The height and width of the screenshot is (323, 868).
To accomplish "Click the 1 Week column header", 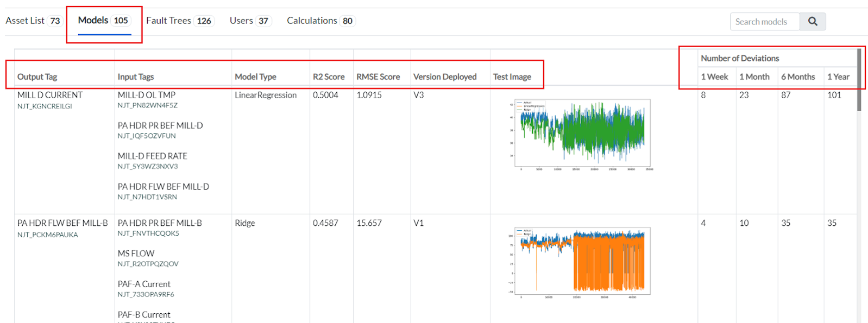I will pyautogui.click(x=714, y=77).
